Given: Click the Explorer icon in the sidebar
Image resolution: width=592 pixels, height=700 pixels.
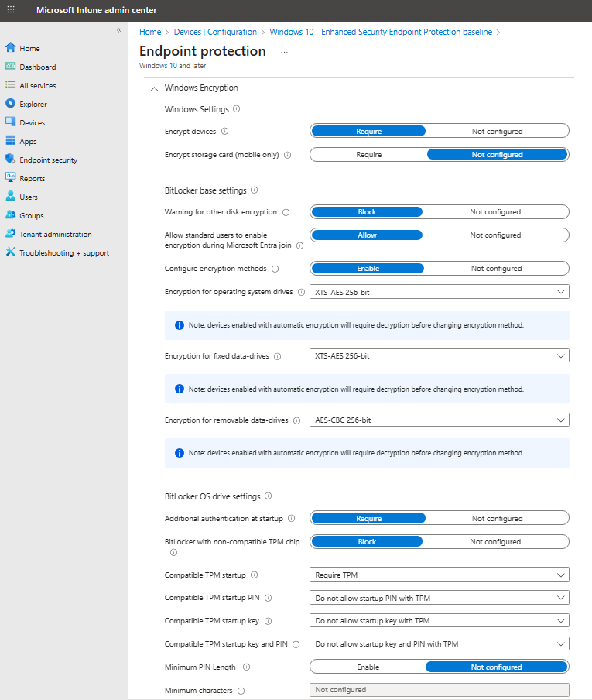Looking at the screenshot, I should (11, 104).
